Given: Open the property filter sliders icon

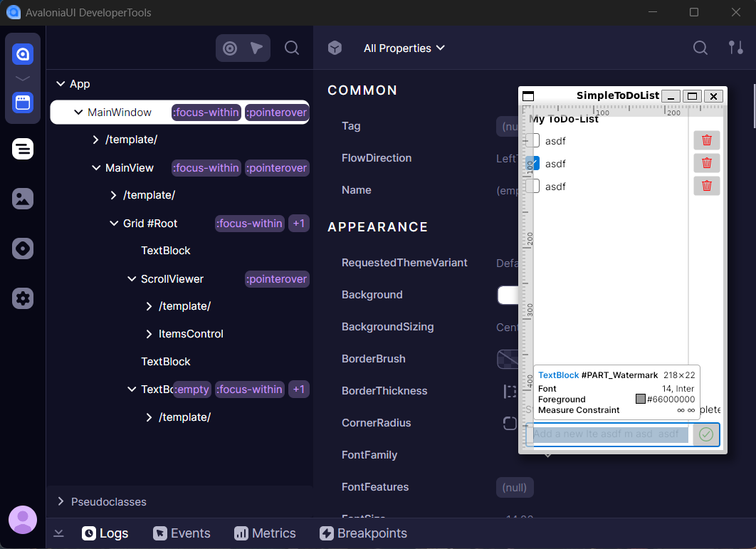Looking at the screenshot, I should click(x=736, y=48).
